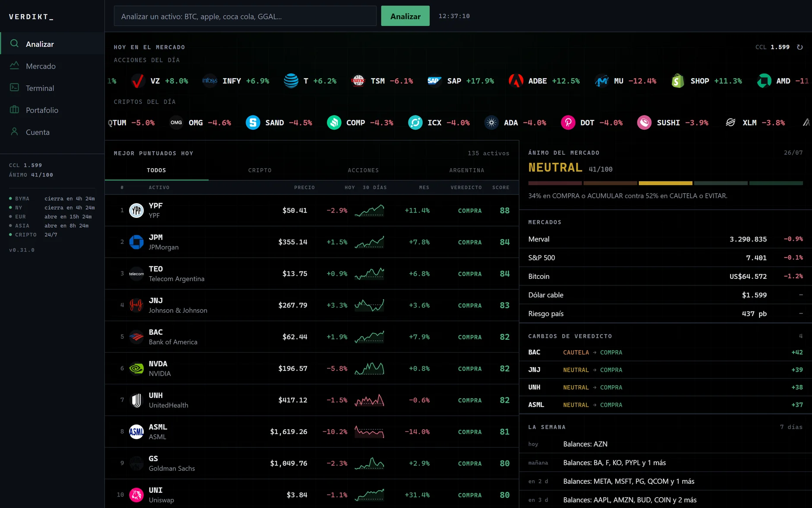Open the Mercado chart icon

pos(14,66)
